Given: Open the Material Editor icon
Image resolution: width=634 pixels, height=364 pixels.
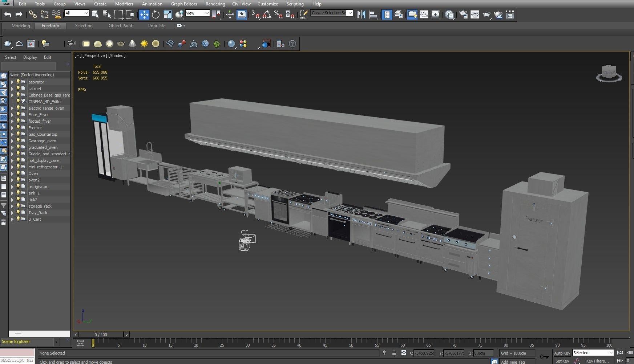Looking at the screenshot, I should pos(449,15).
